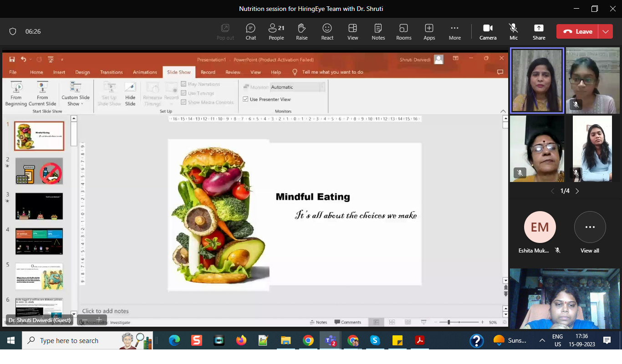
Task: Select Eshita's EM avatar tile
Action: (x=540, y=227)
